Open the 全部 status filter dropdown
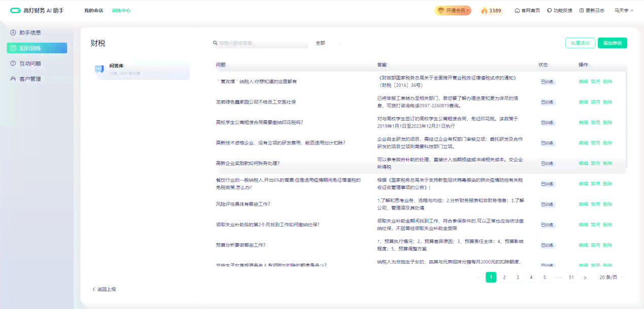 coord(328,43)
